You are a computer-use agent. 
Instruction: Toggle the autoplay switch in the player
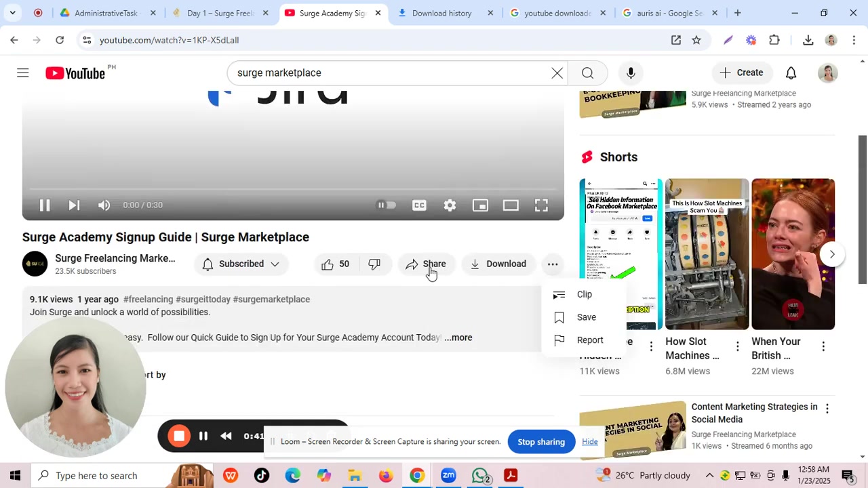pos(387,205)
